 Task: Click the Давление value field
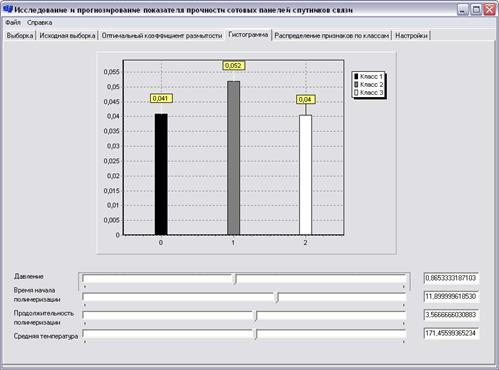click(x=451, y=278)
